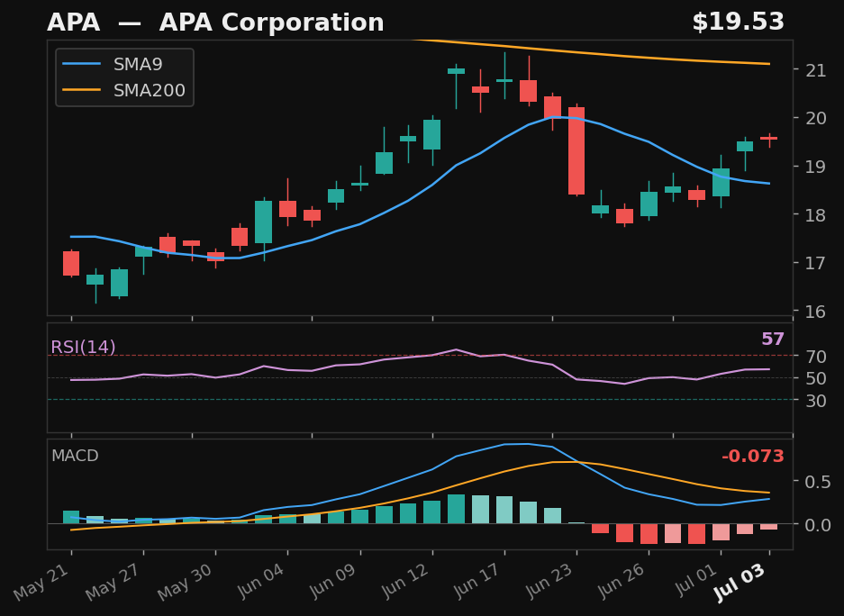Image resolution: width=844 pixels, height=616 pixels.
Task: Click the Jun 23 date label
Action: (549, 581)
